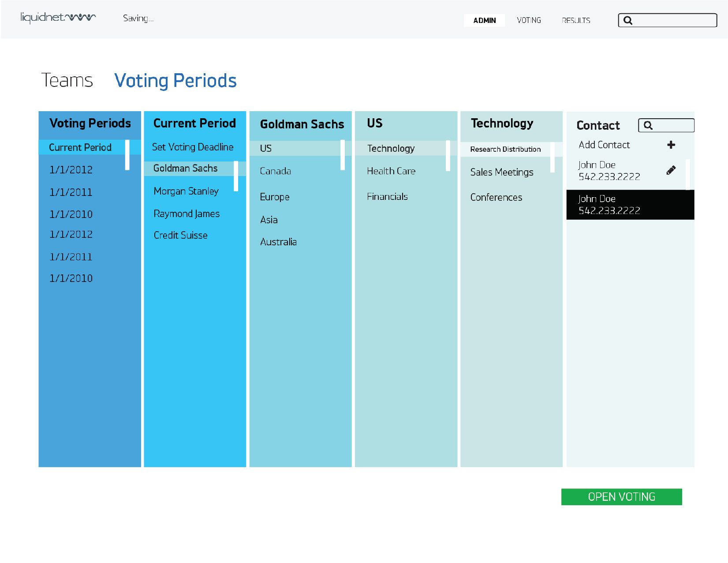Click the magnifier icon in Contact search
This screenshot has width=728, height=563.
pos(648,125)
